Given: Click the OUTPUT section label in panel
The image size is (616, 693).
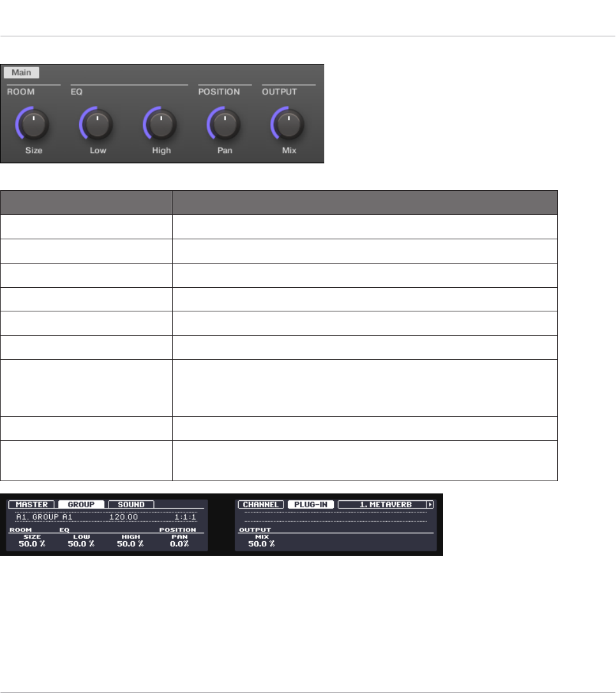Looking at the screenshot, I should tap(280, 92).
